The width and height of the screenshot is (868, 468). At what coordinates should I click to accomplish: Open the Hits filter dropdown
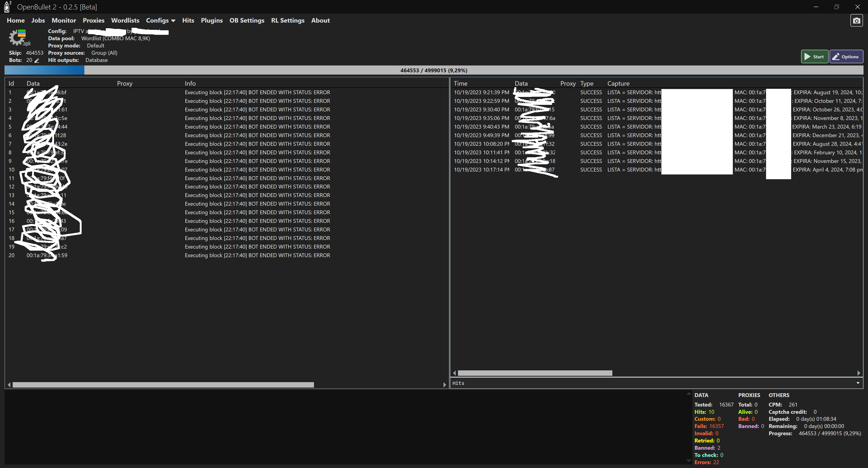coord(858,383)
